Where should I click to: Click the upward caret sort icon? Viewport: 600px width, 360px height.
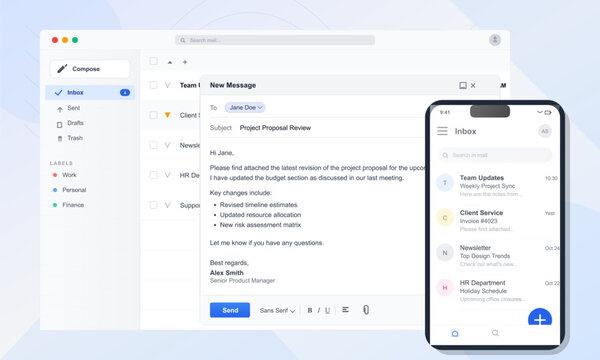tap(170, 62)
